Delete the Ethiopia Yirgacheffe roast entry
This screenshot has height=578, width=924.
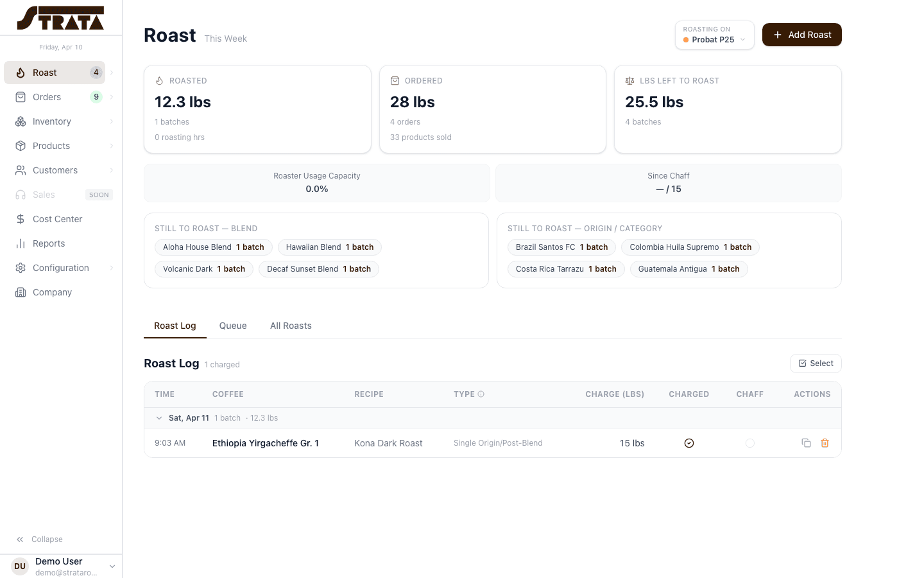(x=825, y=443)
